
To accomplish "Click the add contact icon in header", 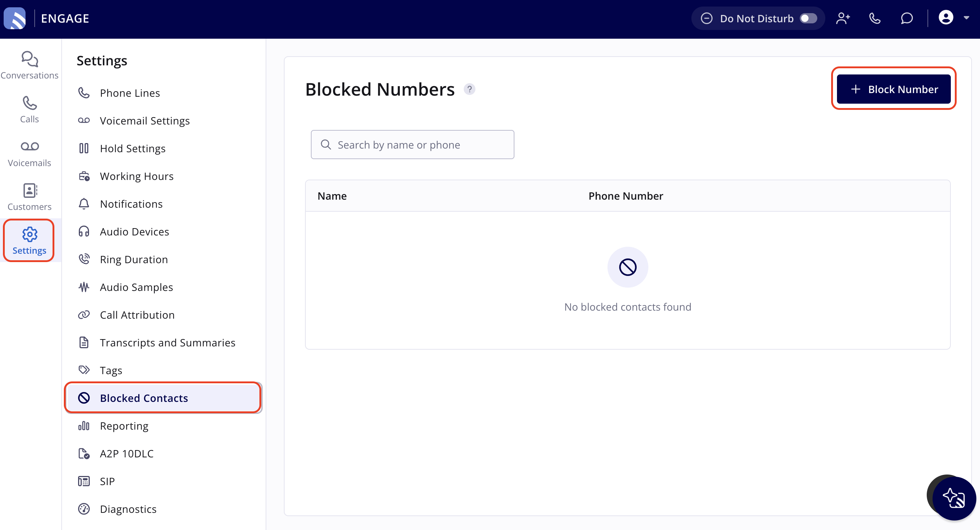I will (843, 18).
